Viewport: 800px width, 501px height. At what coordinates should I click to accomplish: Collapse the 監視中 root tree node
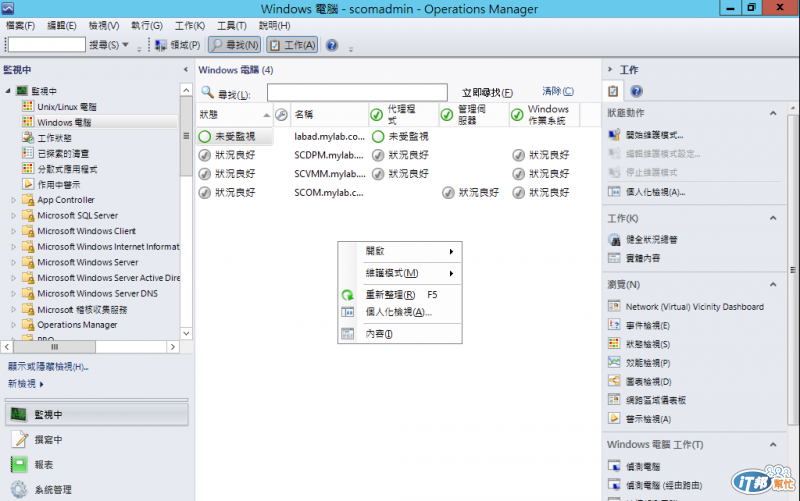click(8, 91)
